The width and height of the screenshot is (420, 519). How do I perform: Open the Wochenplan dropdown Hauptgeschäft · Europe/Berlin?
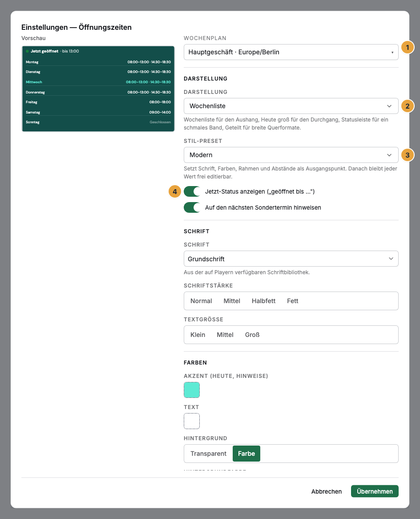point(291,52)
